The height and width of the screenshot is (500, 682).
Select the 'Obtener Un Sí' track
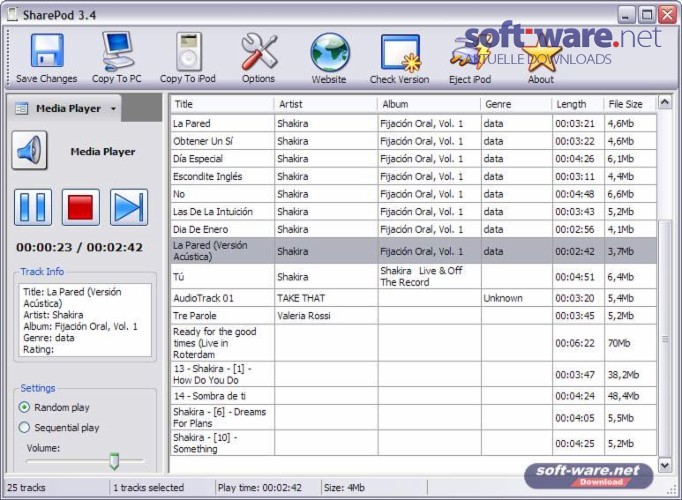[x=413, y=141]
